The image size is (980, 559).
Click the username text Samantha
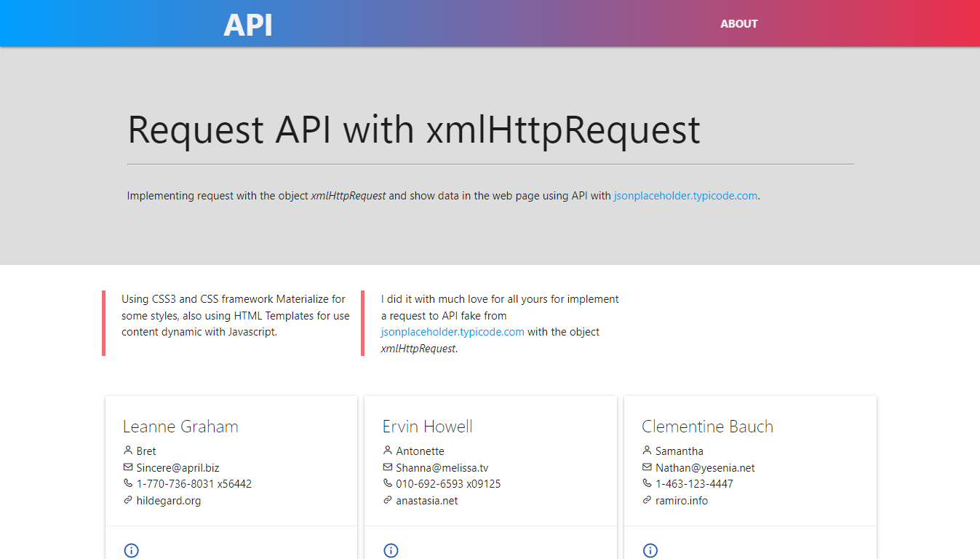(680, 451)
